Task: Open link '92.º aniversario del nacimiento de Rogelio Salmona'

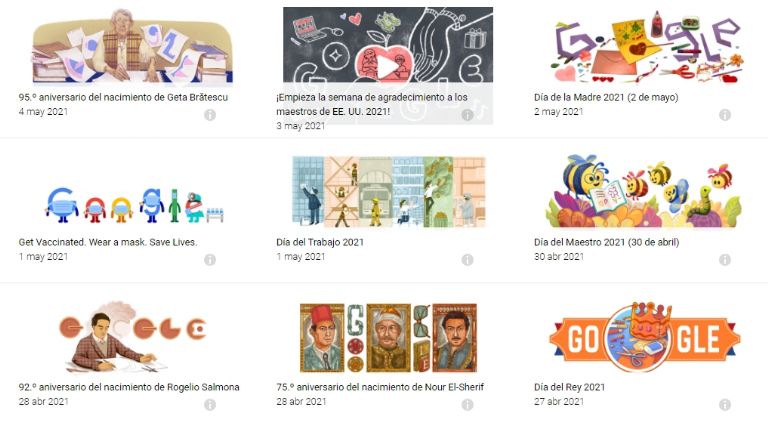Action: (x=129, y=387)
